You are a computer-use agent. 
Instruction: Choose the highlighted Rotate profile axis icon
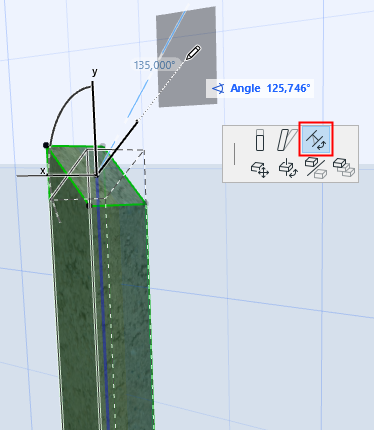point(316,139)
